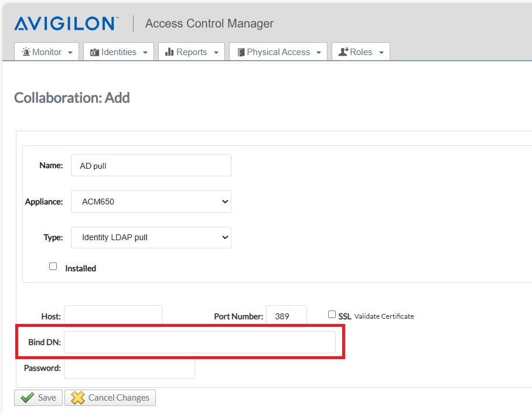Open the Roles menu
532x413 pixels.
(360, 52)
